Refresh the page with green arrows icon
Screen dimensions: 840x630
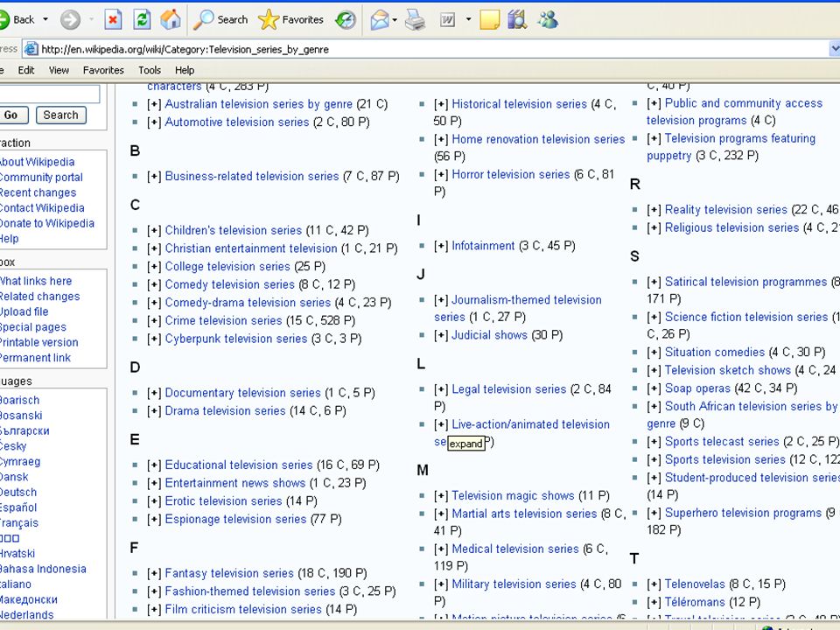(142, 20)
